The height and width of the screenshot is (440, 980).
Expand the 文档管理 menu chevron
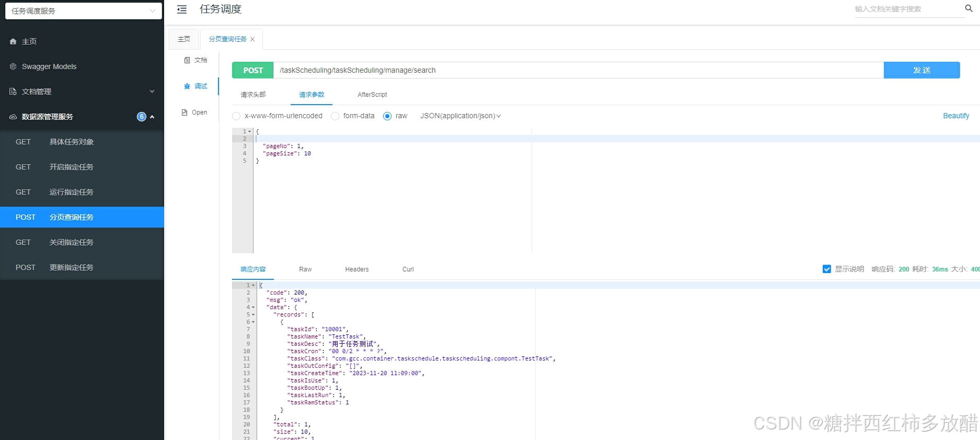pos(152,92)
